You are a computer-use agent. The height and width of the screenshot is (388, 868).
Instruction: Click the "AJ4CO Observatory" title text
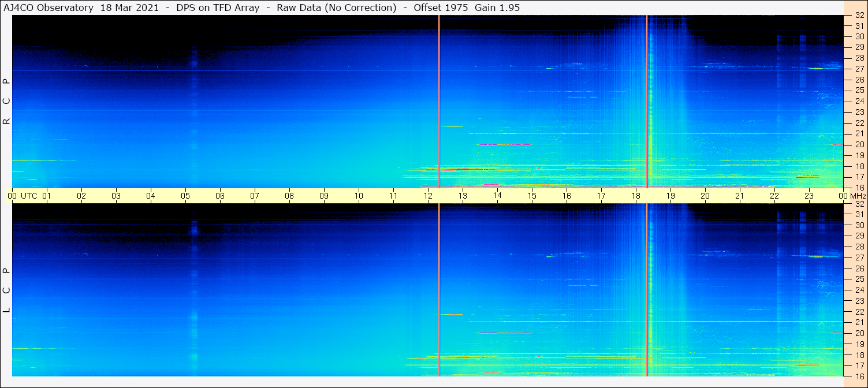click(48, 8)
